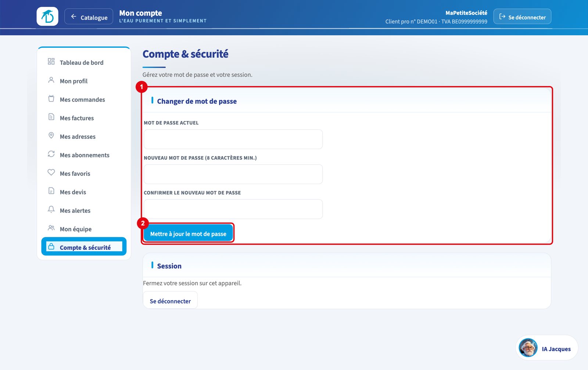Click the Mes commandes basket icon
Image resolution: width=588 pixels, height=370 pixels.
point(51,98)
